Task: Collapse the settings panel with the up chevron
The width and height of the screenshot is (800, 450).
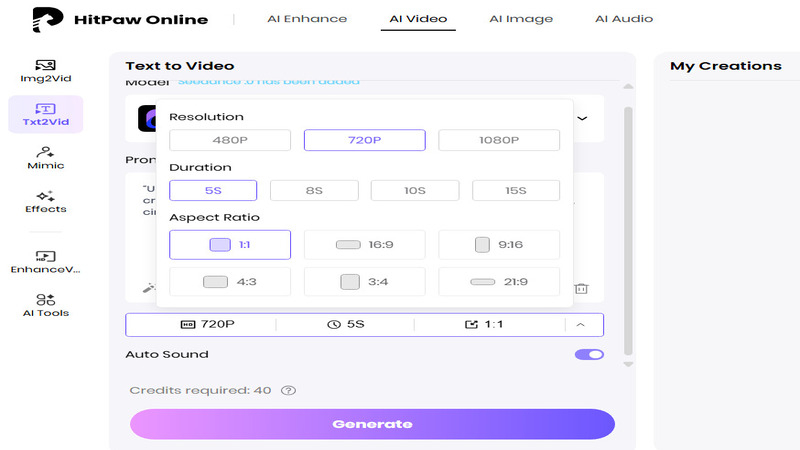Action: click(581, 324)
